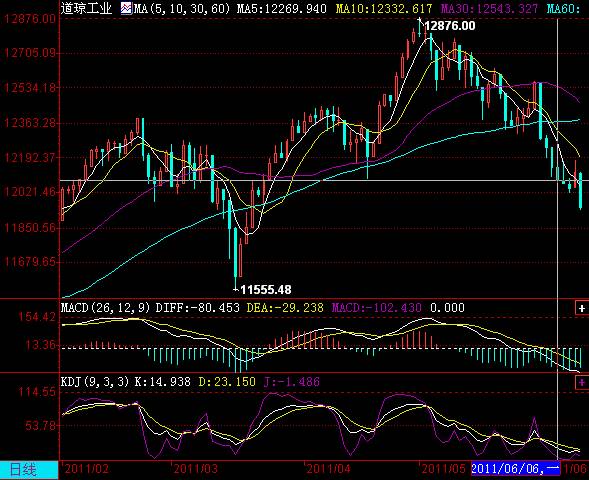Click the J value in KDJ header
589x480 pixels.
click(x=292, y=382)
